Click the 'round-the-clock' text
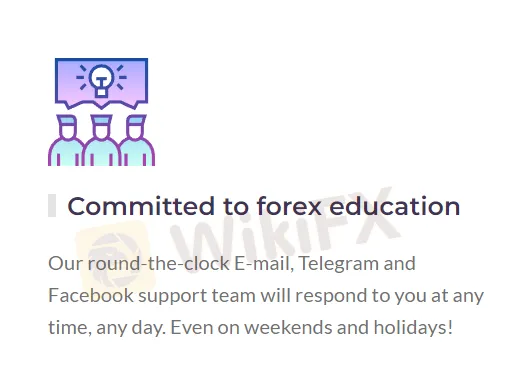The height and width of the screenshot is (378, 511). (x=159, y=263)
